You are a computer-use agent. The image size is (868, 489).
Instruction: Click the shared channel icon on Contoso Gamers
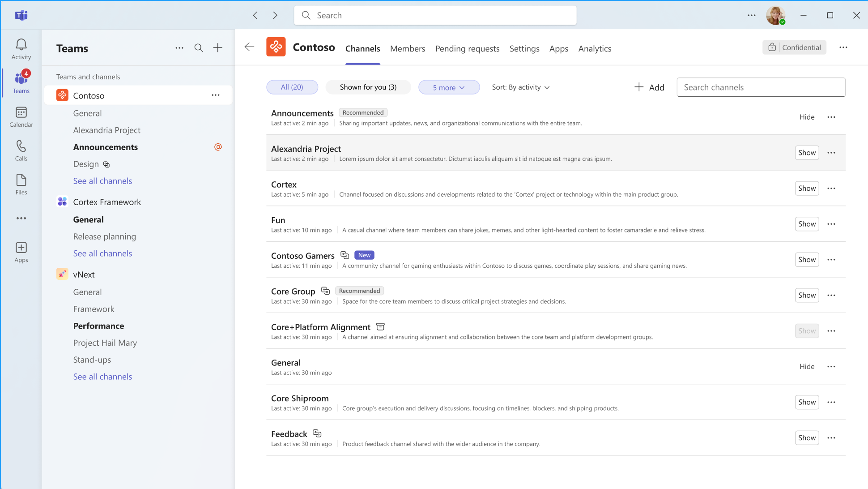pyautogui.click(x=345, y=255)
